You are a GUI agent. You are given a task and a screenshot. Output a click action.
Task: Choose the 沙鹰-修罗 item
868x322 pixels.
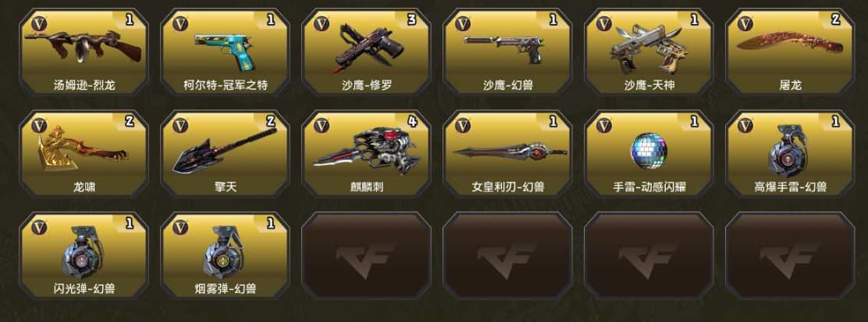(366, 52)
